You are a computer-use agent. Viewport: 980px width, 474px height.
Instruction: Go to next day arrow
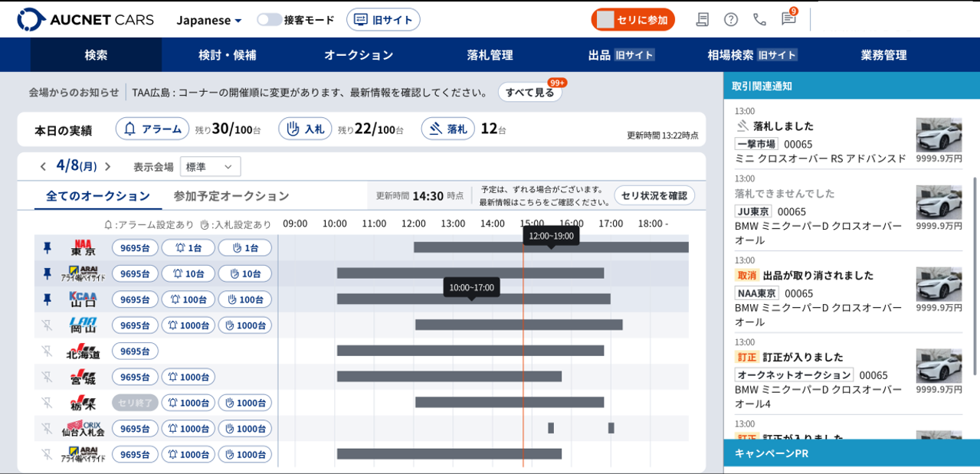tap(108, 166)
